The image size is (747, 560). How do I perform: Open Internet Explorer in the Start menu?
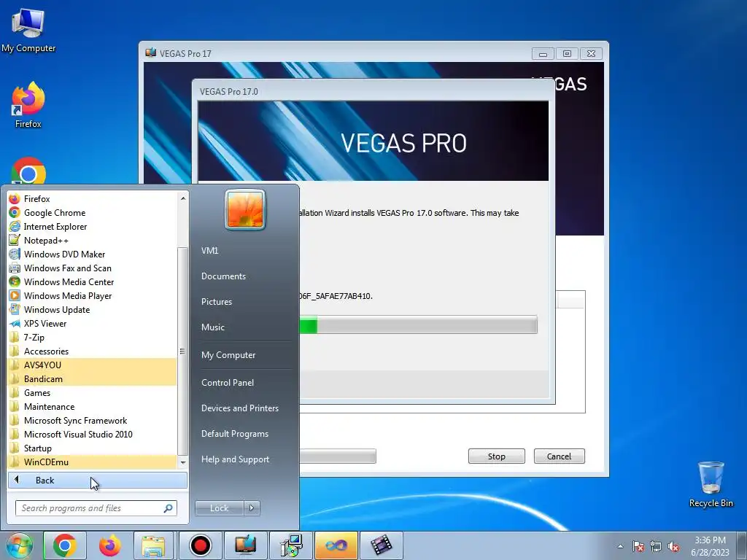[x=92, y=226]
